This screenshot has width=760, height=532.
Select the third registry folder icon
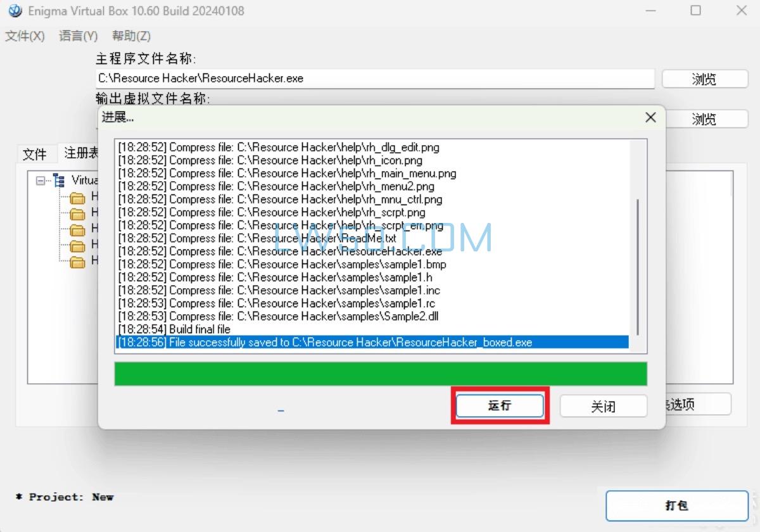pos(77,229)
